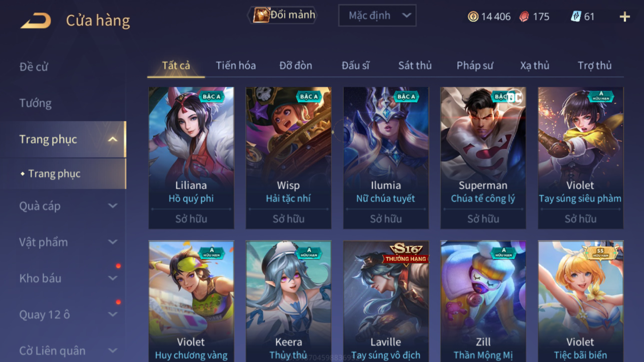Tap the red ruby currency icon
The width and height of the screenshot is (644, 362).
[524, 16]
